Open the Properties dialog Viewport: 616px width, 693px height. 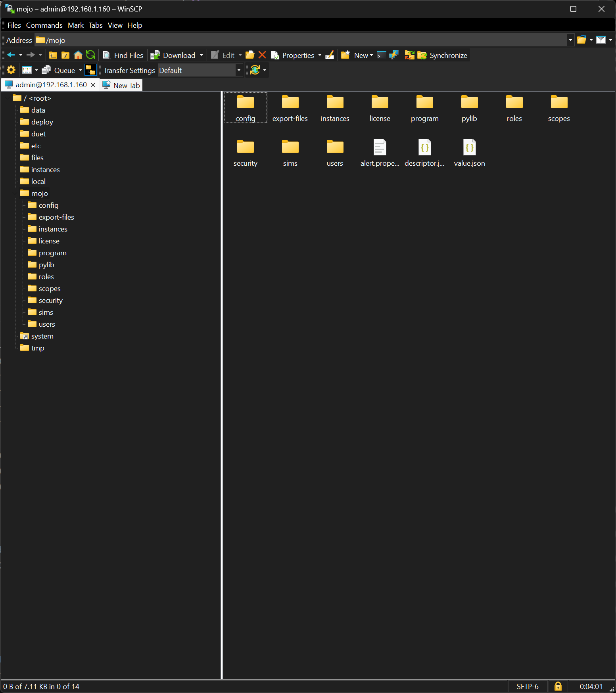[x=293, y=55]
